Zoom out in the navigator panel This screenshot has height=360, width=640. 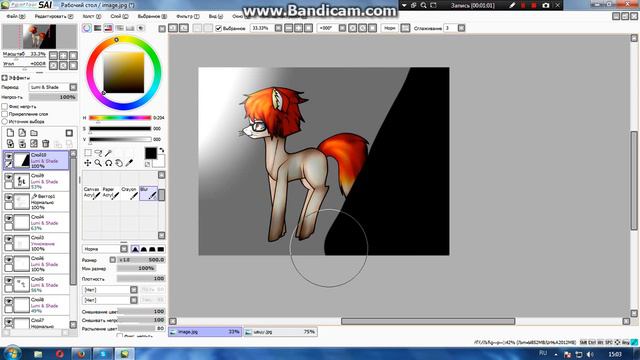point(53,56)
